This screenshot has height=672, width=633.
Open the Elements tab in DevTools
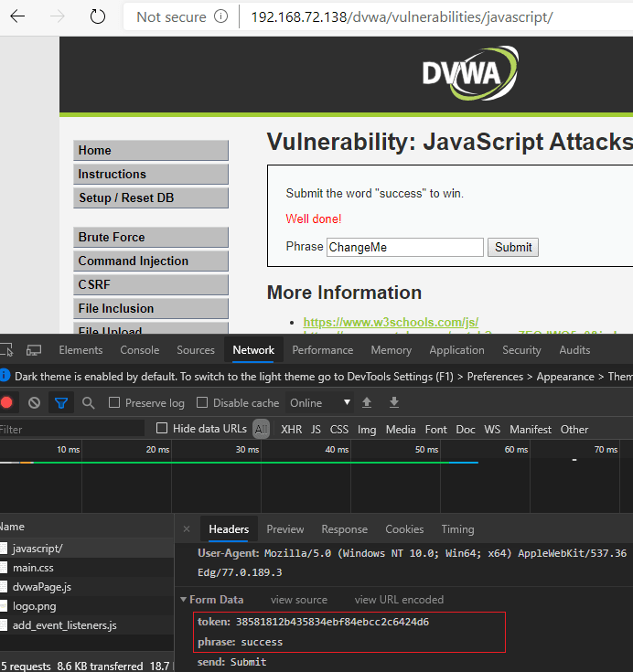point(80,350)
